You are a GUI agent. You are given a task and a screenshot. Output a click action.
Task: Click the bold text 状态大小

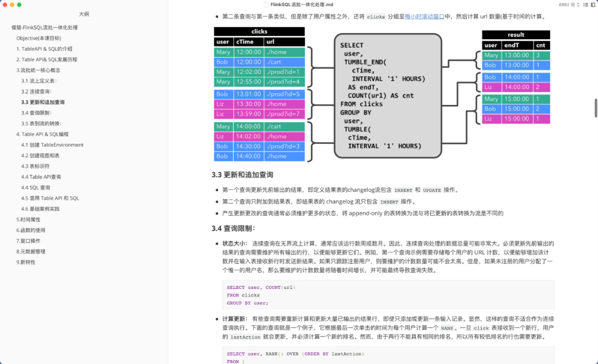click(235, 243)
